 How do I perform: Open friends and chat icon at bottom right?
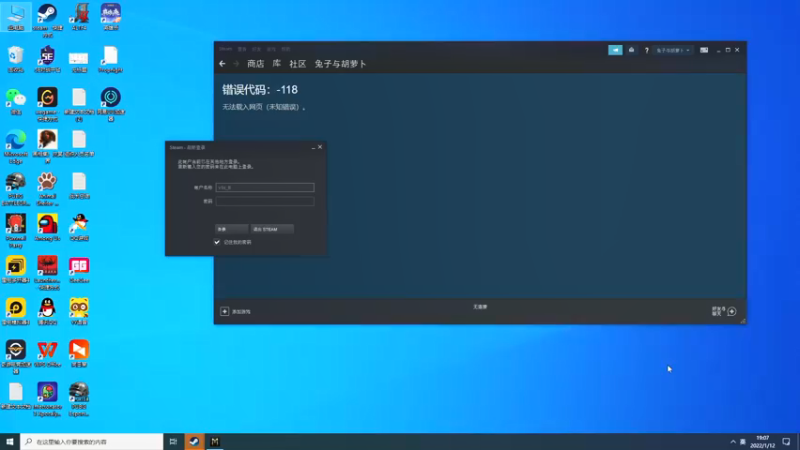[732, 311]
